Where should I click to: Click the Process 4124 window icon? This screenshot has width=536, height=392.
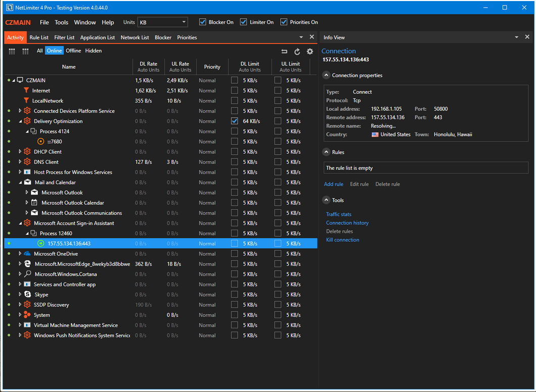coord(33,132)
